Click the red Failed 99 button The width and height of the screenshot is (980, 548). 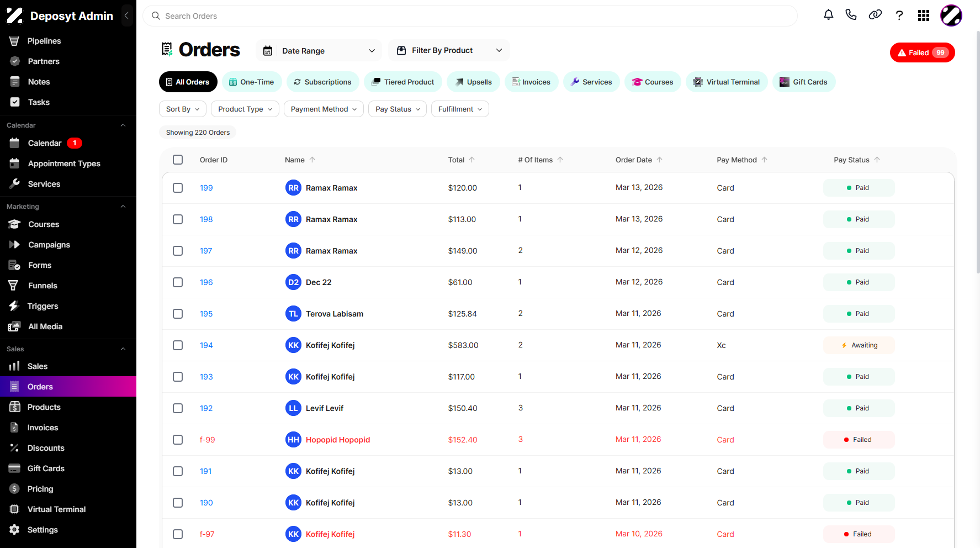[922, 52]
